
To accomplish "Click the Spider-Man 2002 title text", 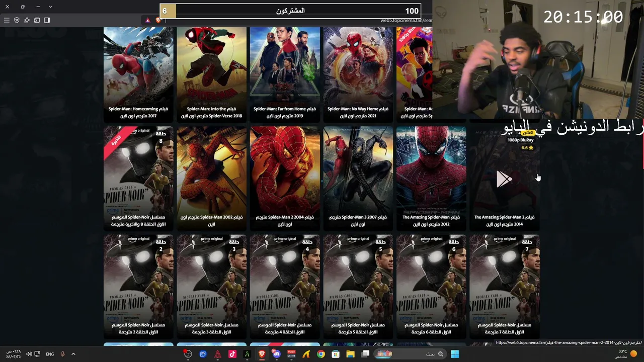I will pos(211,221).
